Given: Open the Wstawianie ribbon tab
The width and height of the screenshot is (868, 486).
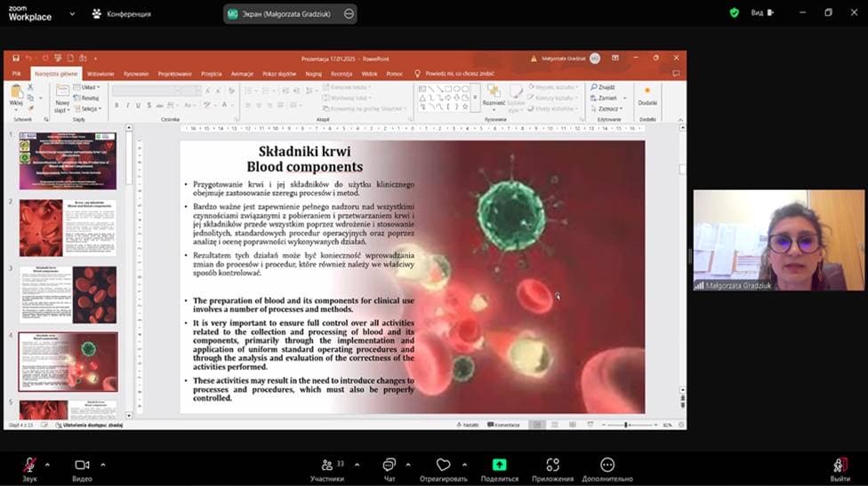Looking at the screenshot, I should click(100, 74).
